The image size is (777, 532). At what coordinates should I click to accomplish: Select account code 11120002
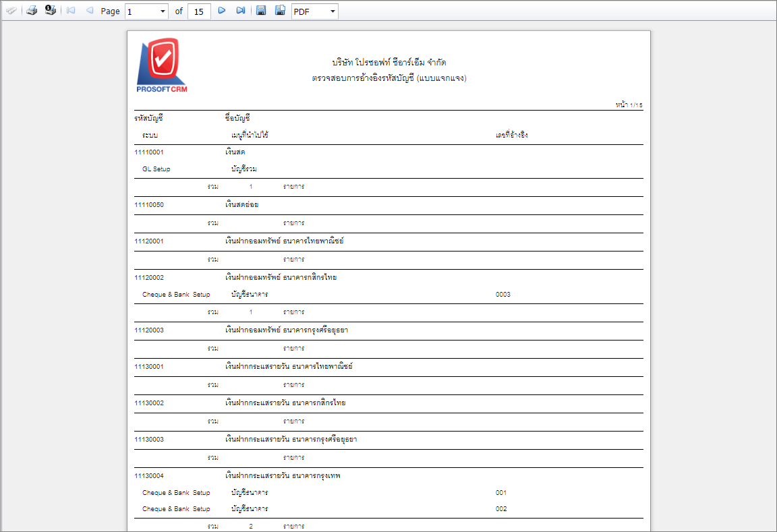(148, 277)
